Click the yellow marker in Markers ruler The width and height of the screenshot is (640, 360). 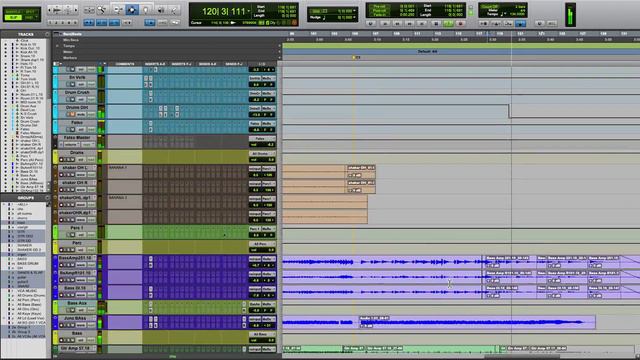tap(354, 58)
